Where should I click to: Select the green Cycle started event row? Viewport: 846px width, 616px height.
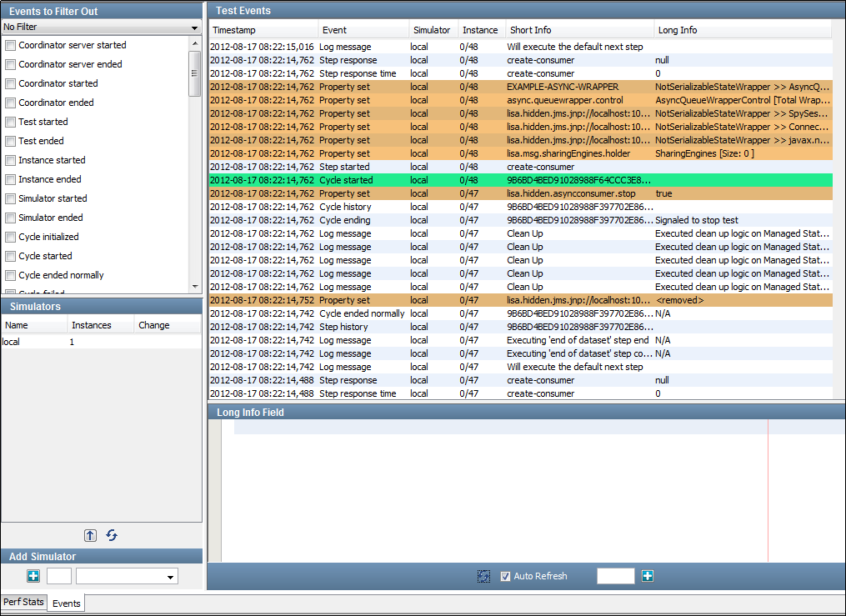click(x=521, y=180)
